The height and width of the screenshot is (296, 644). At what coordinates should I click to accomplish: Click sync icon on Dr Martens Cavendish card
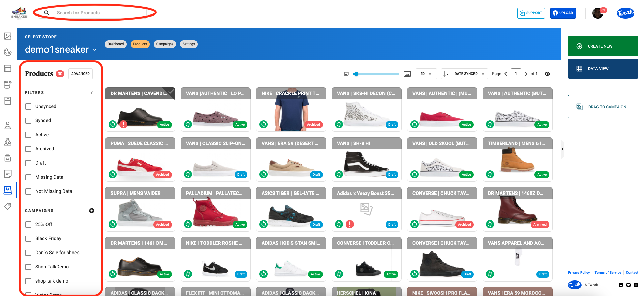[x=113, y=124]
